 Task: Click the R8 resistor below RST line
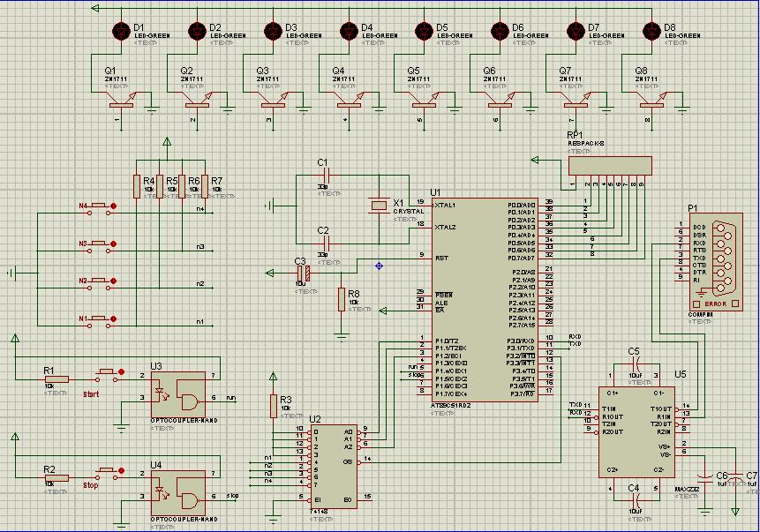click(x=342, y=299)
